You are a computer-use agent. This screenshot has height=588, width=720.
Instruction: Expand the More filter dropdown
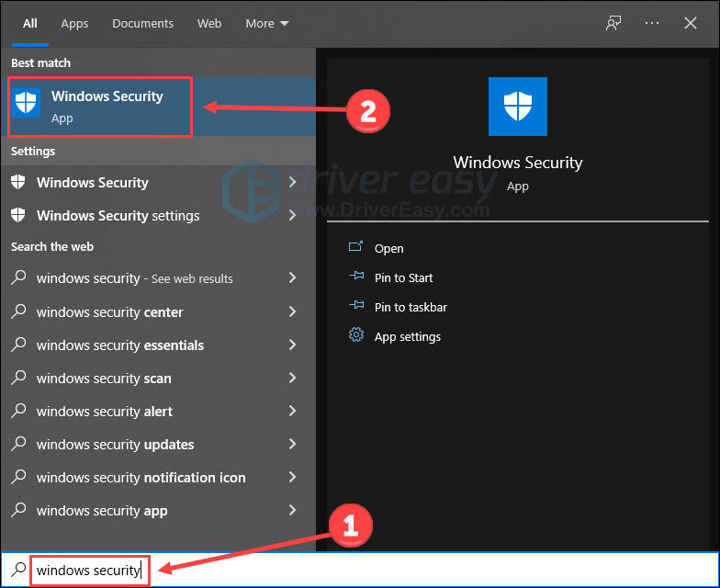coord(267,24)
